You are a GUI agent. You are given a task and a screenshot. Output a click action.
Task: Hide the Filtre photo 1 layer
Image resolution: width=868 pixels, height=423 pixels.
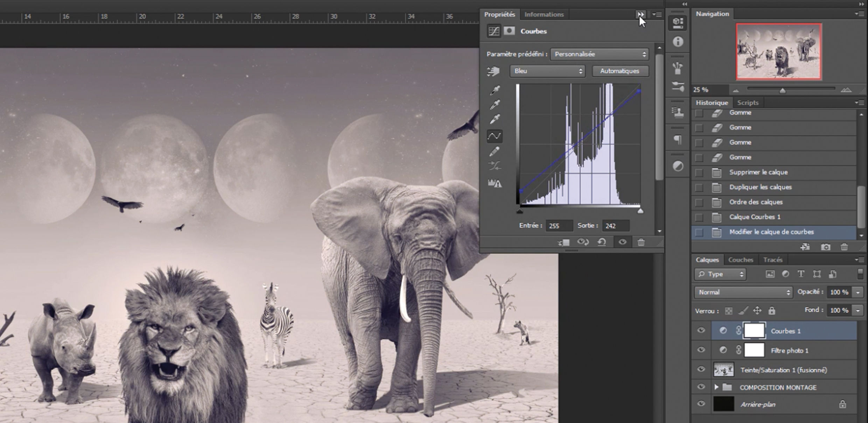701,350
